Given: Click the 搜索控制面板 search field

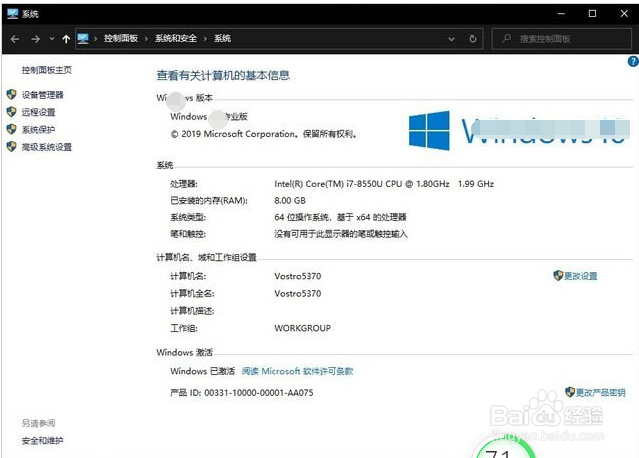Looking at the screenshot, I should (562, 39).
